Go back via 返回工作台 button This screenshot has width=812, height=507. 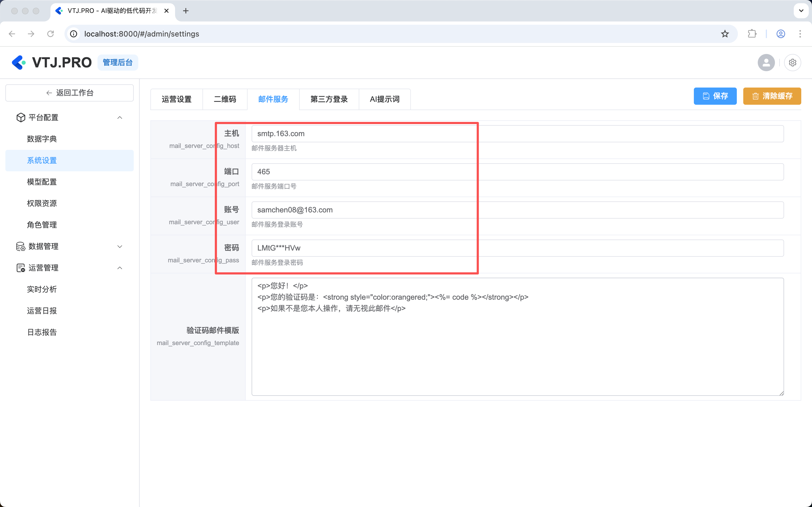69,93
